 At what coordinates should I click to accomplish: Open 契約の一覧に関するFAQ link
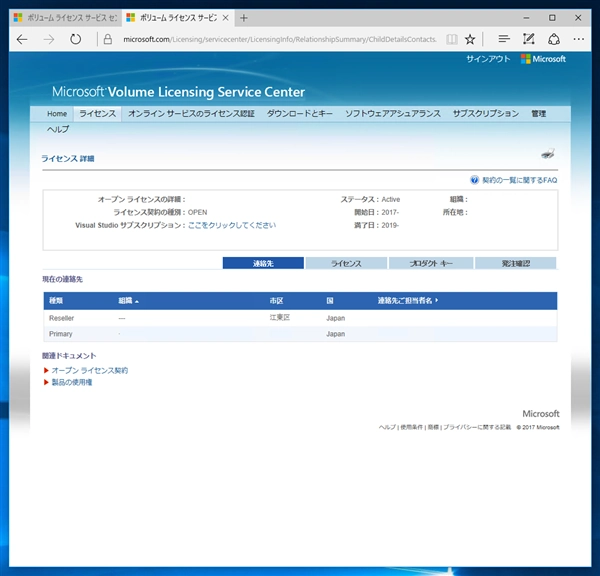coord(520,180)
